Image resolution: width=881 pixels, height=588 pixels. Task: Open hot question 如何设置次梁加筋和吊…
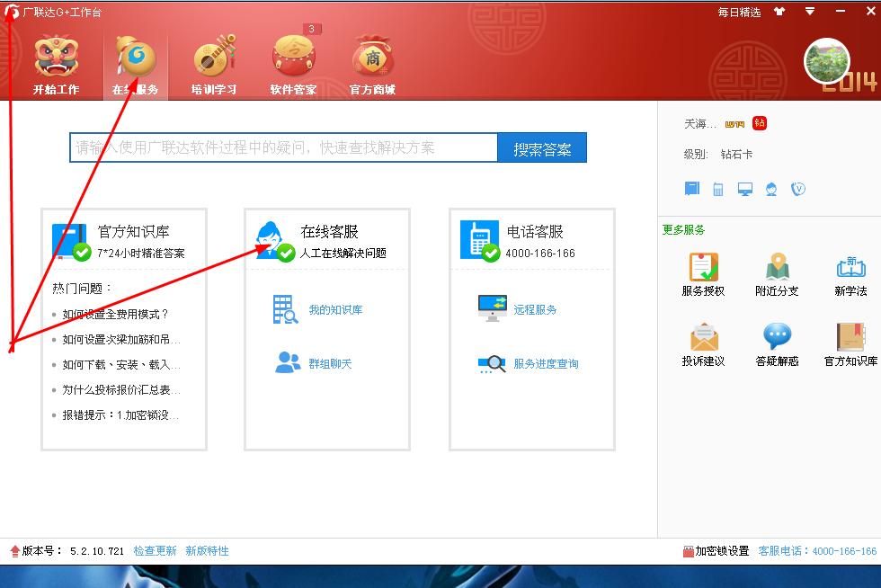tap(121, 340)
